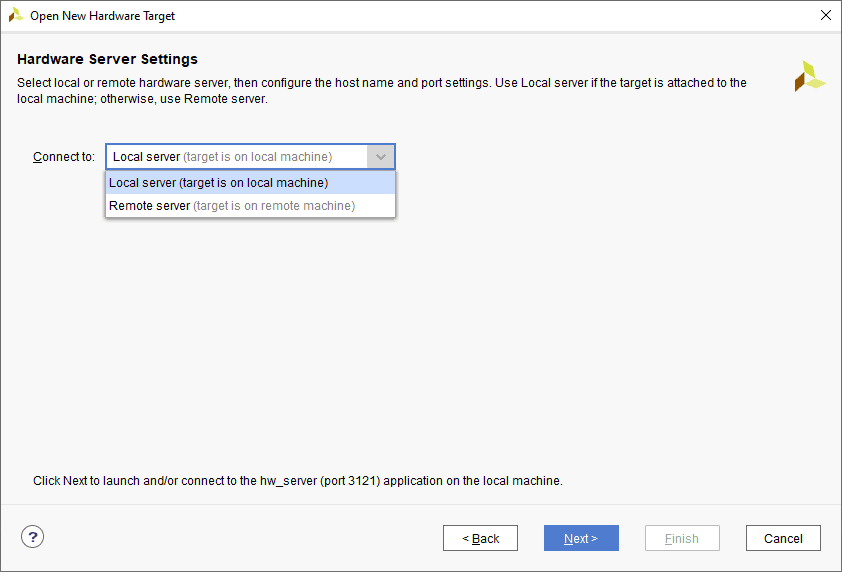Close the Open New Hardware Target dialog
Viewport: 842px width, 572px height.
pos(825,15)
